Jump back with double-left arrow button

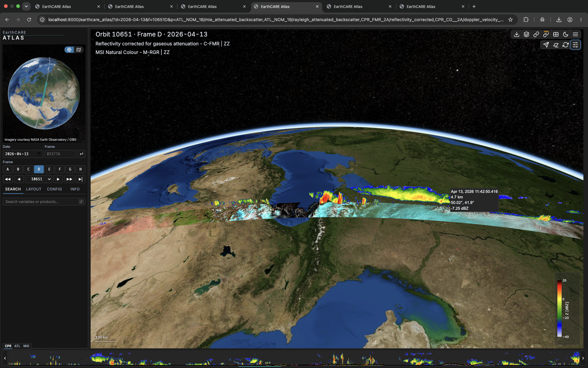pyautogui.click(x=8, y=179)
